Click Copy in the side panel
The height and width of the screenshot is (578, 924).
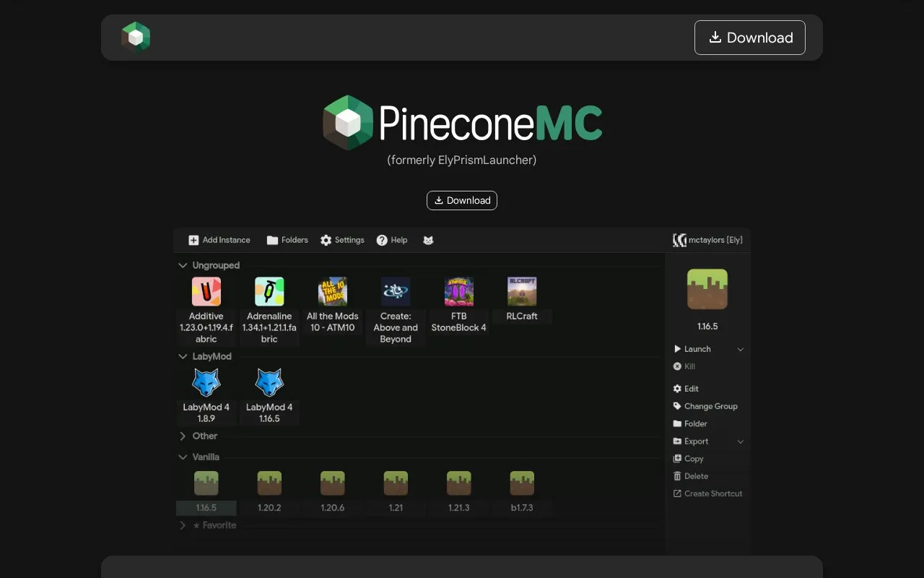688,459
